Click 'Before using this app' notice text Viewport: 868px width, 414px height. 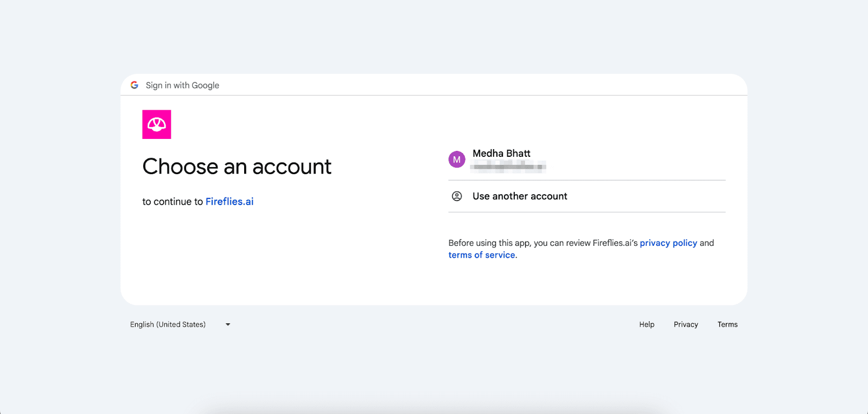pyautogui.click(x=581, y=249)
